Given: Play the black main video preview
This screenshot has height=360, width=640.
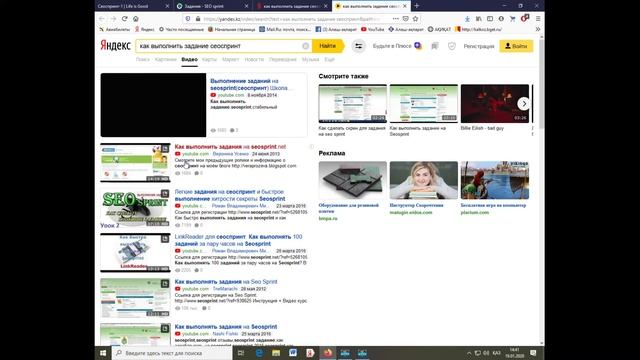Looking at the screenshot, I should [x=153, y=105].
